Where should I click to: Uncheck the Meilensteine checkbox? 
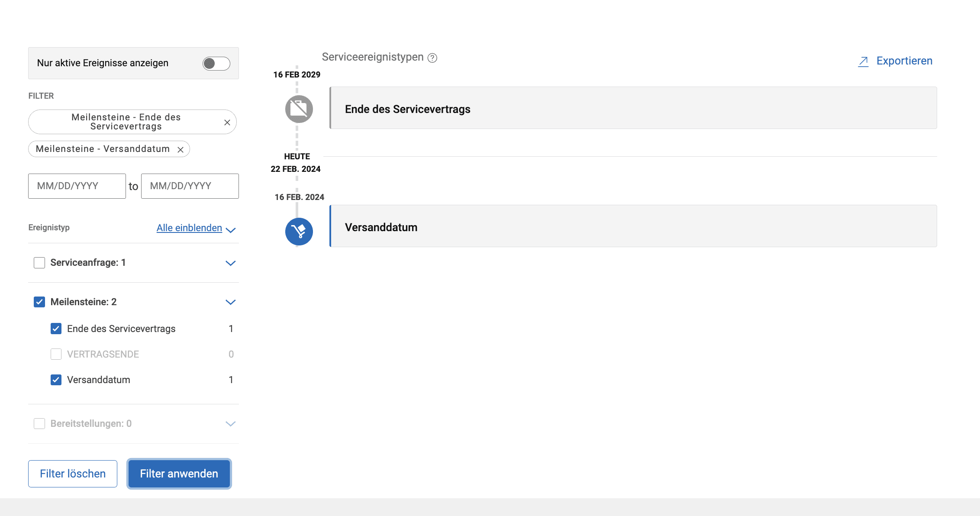coord(39,302)
